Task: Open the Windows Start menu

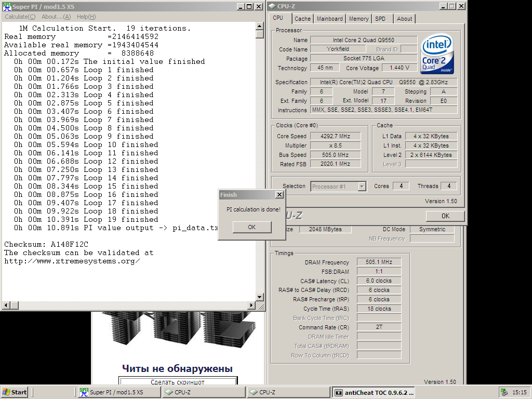Action: pyautogui.click(x=14, y=392)
